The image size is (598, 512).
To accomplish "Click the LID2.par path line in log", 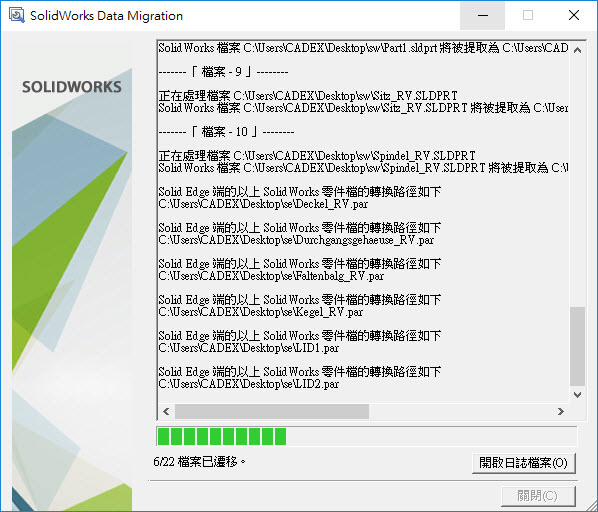I will 249,384.
